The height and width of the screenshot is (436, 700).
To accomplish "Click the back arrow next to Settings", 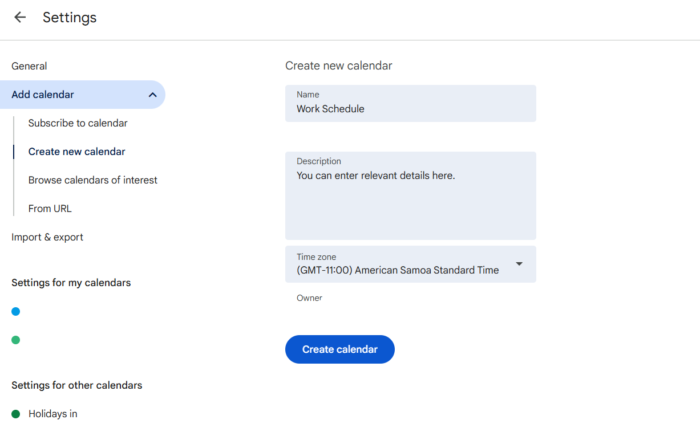I will [x=20, y=18].
